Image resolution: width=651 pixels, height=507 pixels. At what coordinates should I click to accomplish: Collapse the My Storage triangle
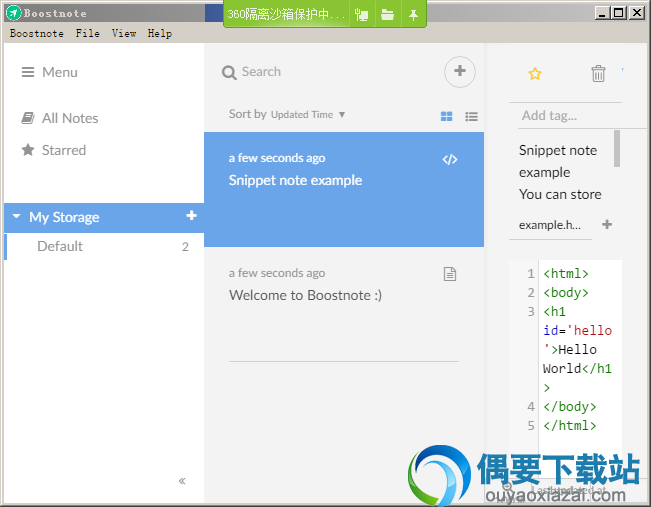[16, 216]
